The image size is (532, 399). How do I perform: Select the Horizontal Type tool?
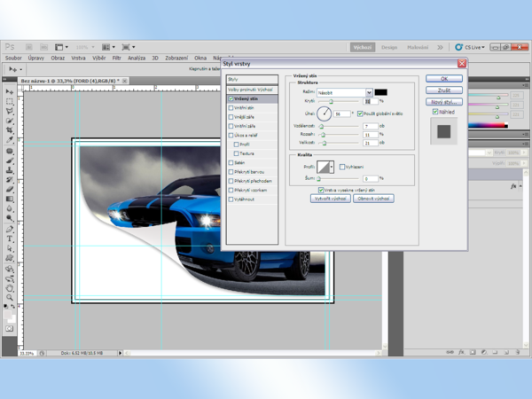(10, 239)
